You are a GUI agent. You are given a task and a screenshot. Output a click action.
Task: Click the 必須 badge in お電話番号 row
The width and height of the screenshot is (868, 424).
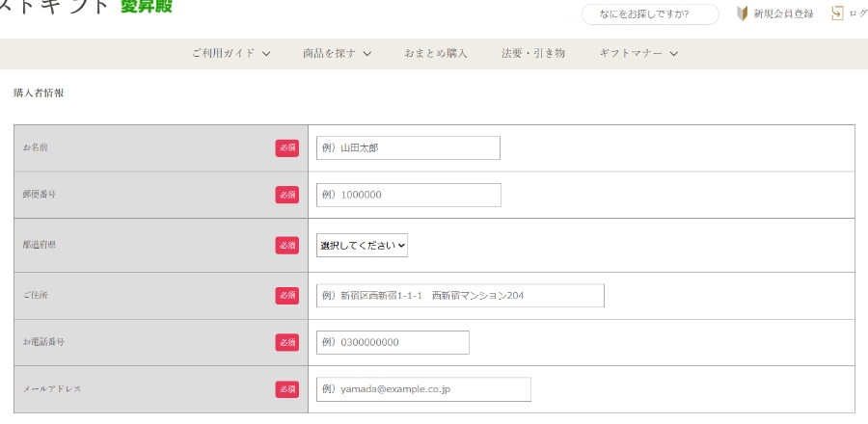pyautogui.click(x=287, y=343)
